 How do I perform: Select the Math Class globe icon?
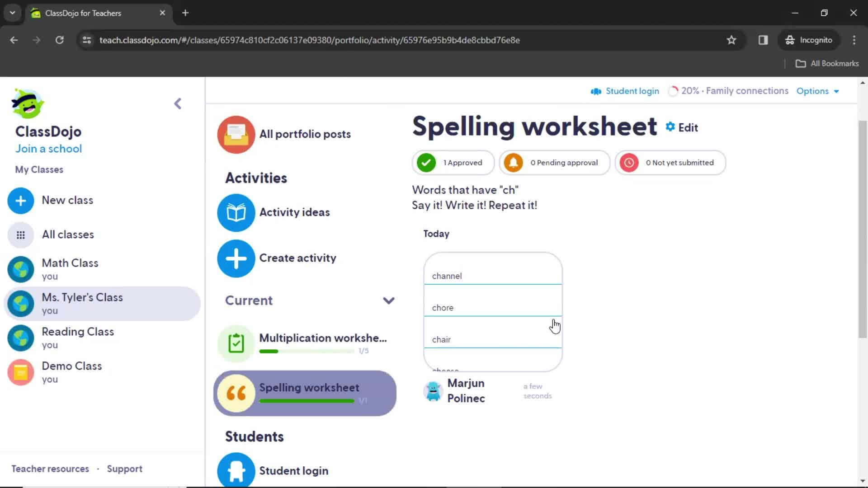point(21,269)
